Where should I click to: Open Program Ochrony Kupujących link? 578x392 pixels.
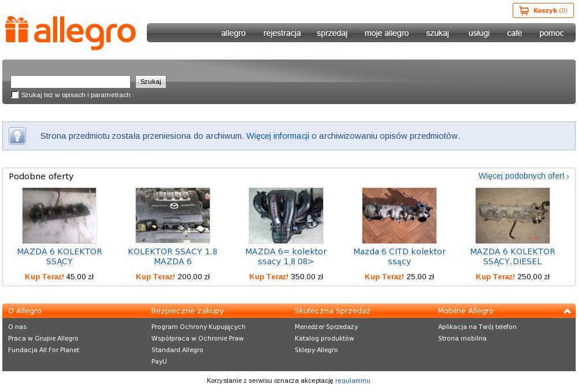click(x=198, y=327)
